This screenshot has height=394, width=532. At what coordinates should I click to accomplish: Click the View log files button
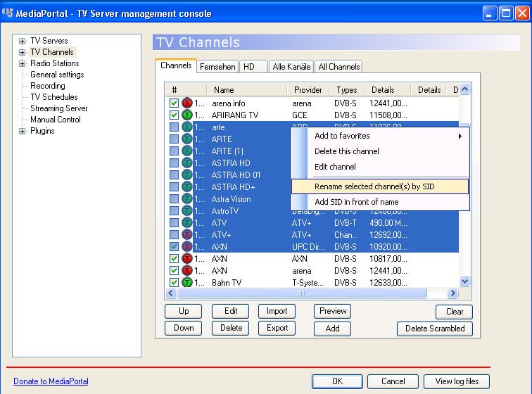pyautogui.click(x=456, y=381)
